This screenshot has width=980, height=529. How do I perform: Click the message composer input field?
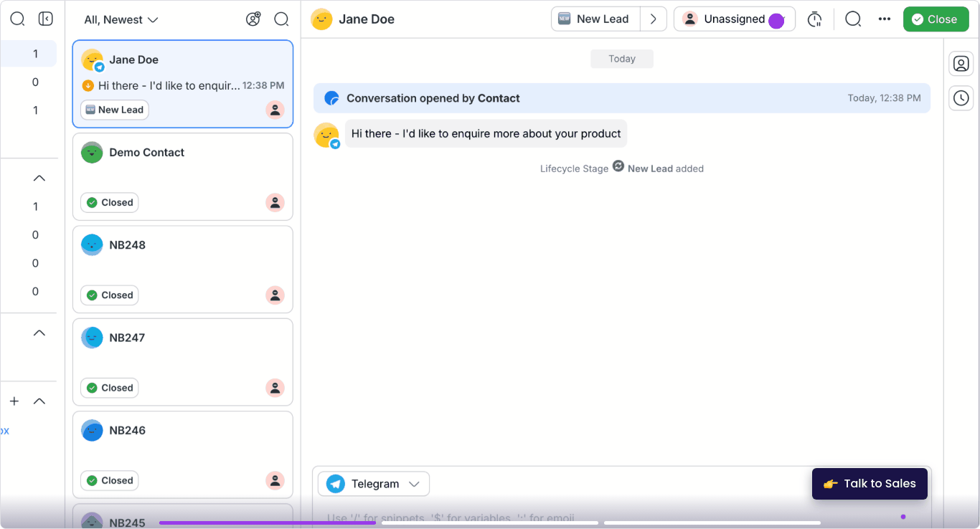pyautogui.click(x=502, y=517)
